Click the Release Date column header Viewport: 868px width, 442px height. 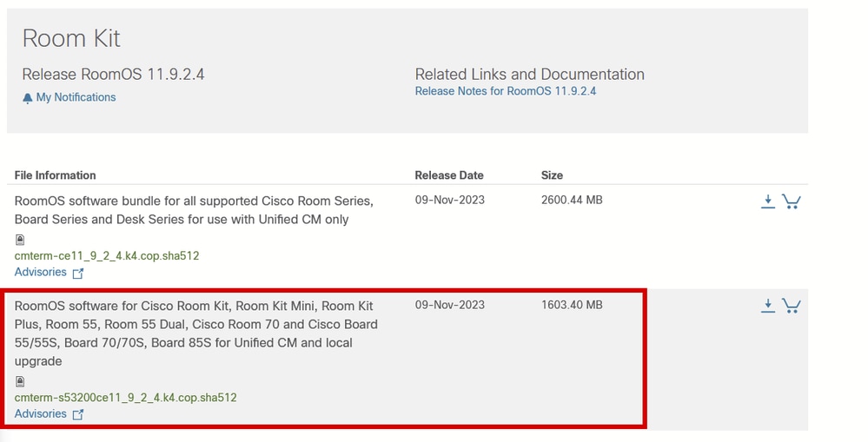coord(449,175)
